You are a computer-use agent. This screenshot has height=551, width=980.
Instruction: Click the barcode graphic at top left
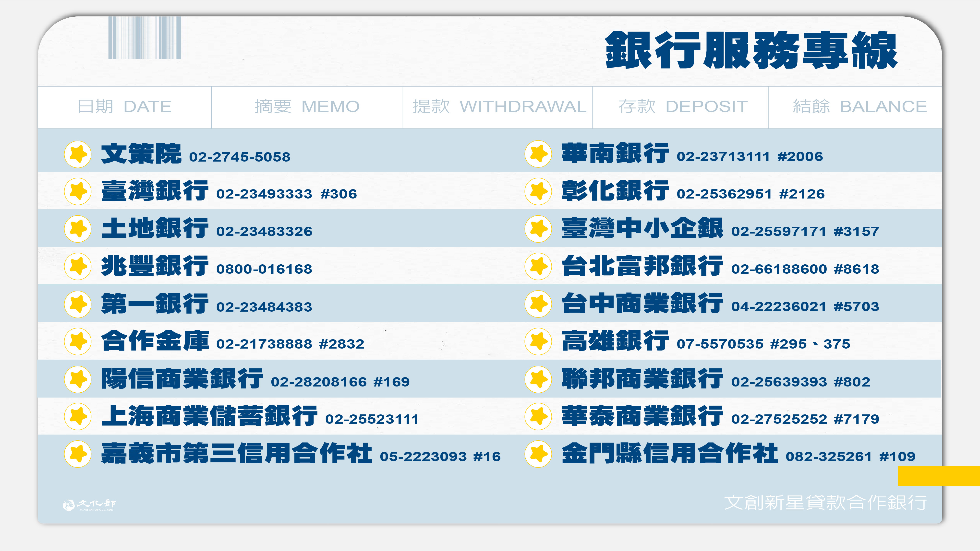148,37
